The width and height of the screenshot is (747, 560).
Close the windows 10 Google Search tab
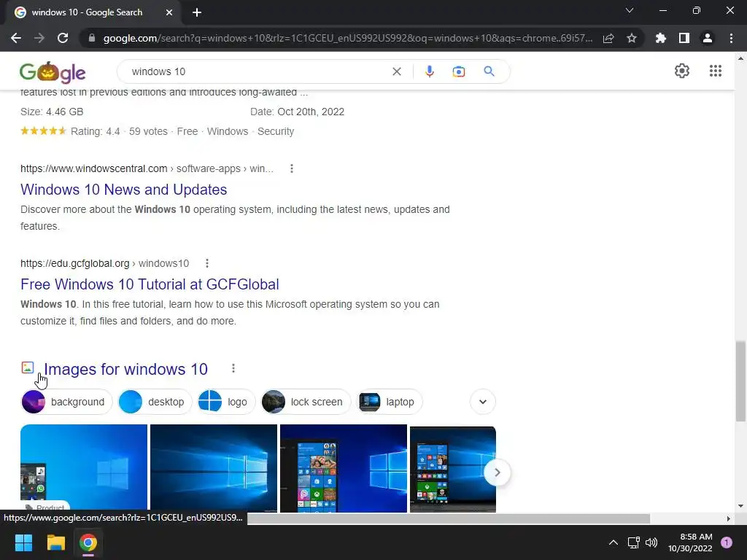[x=169, y=12]
